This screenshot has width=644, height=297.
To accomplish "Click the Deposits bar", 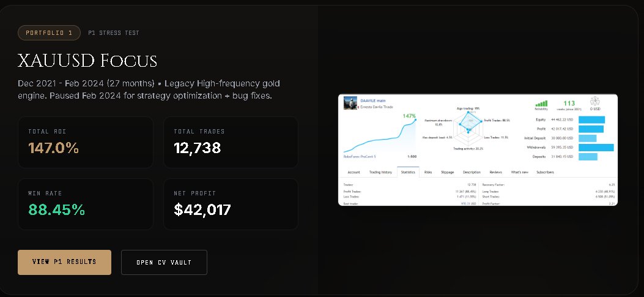I will pyautogui.click(x=588, y=157).
